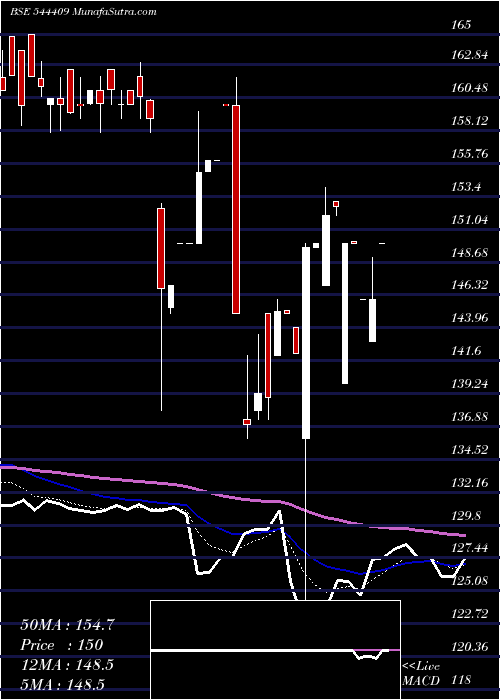Image resolution: width=500 pixels, height=700 pixels.
Task: Click the 153.4 price axis label
Action: point(467,187)
